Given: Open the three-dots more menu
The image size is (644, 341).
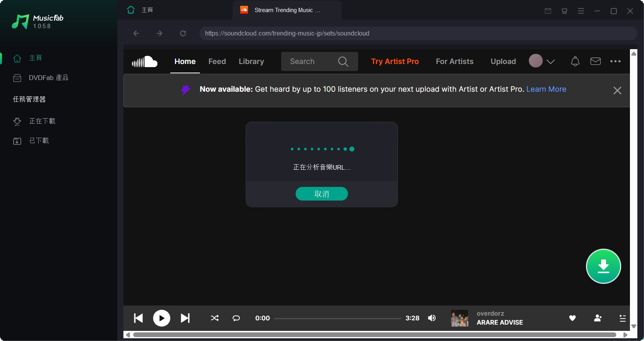Looking at the screenshot, I should (615, 61).
